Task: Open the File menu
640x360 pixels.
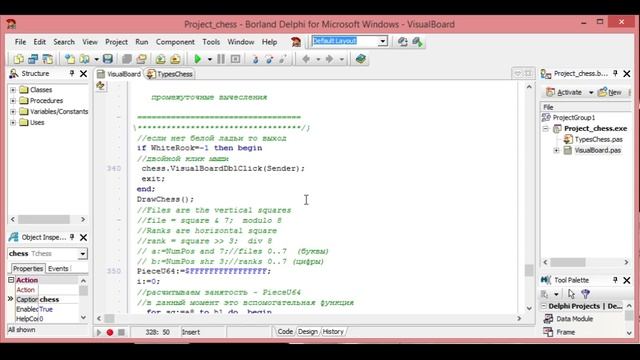Action: pos(20,42)
